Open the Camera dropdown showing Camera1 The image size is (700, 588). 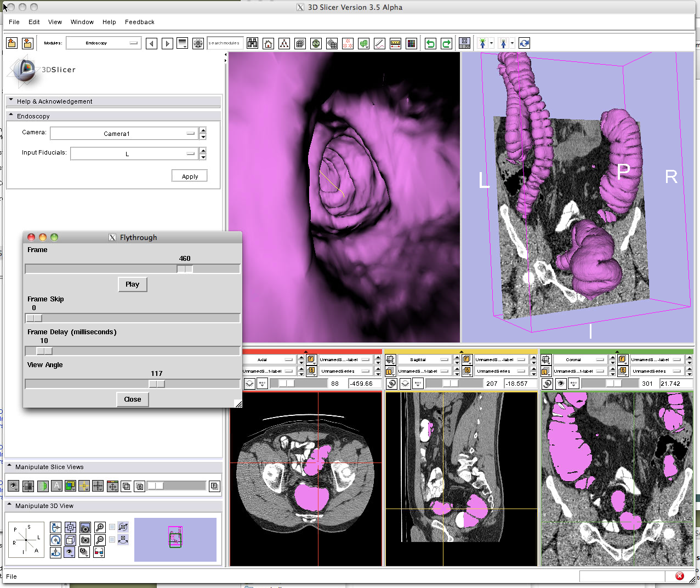coord(124,134)
